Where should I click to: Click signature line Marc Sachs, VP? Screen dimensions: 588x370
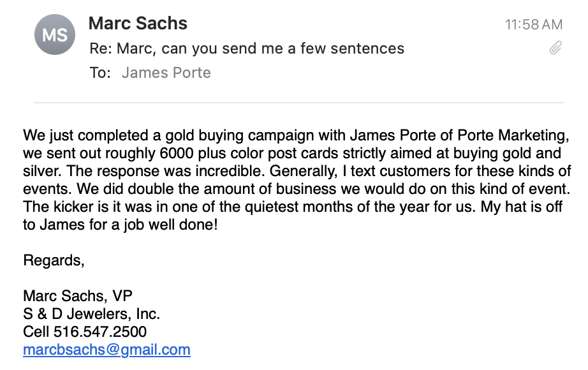[78, 296]
